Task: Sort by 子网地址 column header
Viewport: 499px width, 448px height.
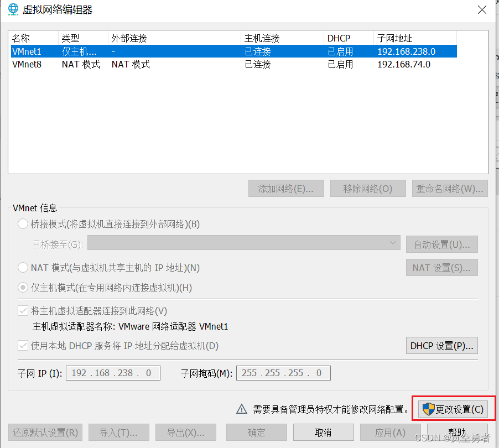Action: click(x=415, y=38)
